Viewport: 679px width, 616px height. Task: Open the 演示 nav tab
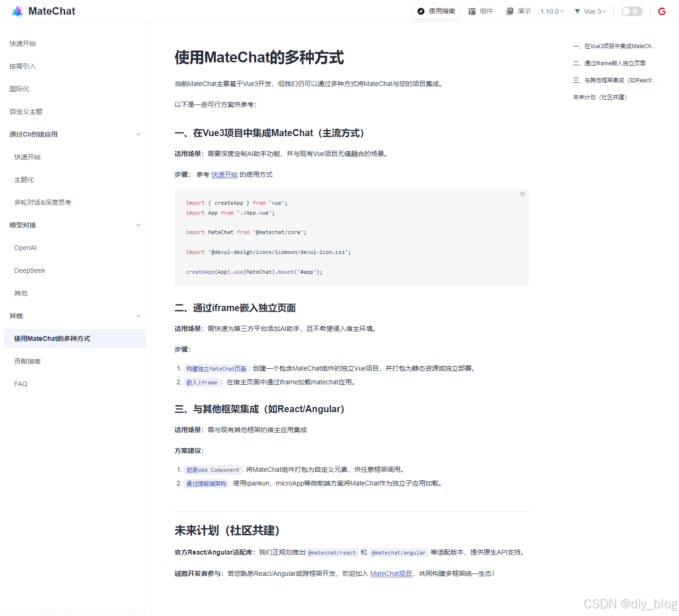tap(519, 11)
